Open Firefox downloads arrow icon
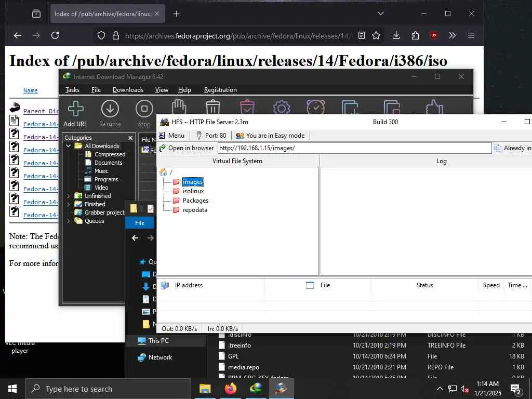The height and width of the screenshot is (399, 532). pyautogui.click(x=396, y=35)
